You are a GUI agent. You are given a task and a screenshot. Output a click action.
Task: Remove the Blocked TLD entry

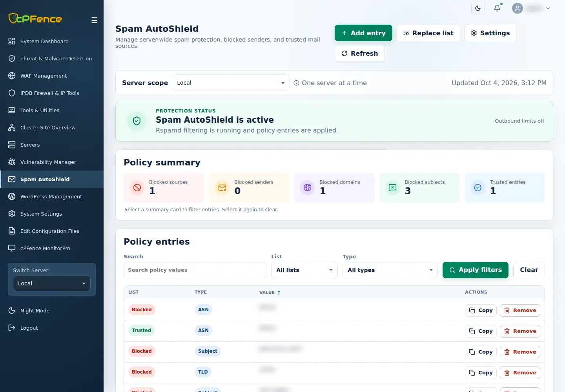click(x=520, y=373)
